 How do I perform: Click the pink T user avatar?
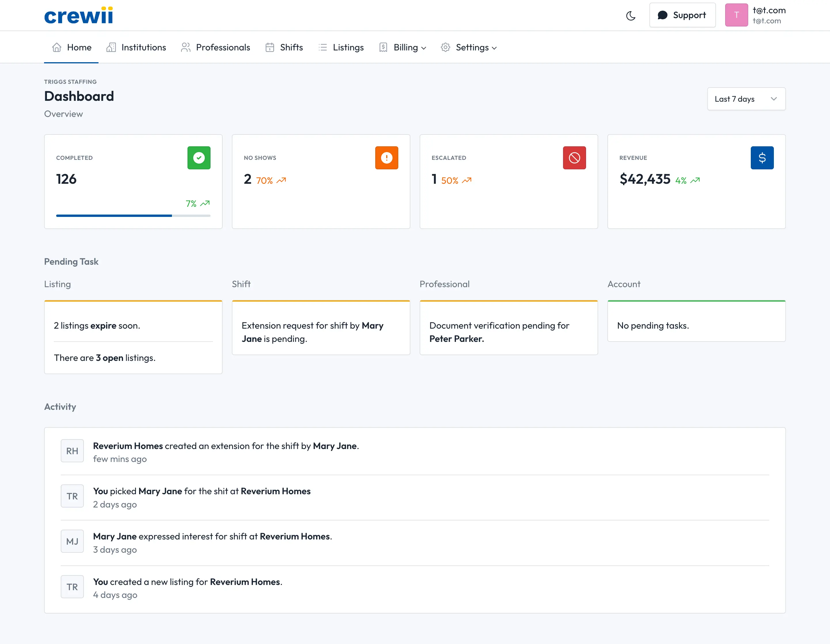pos(736,15)
